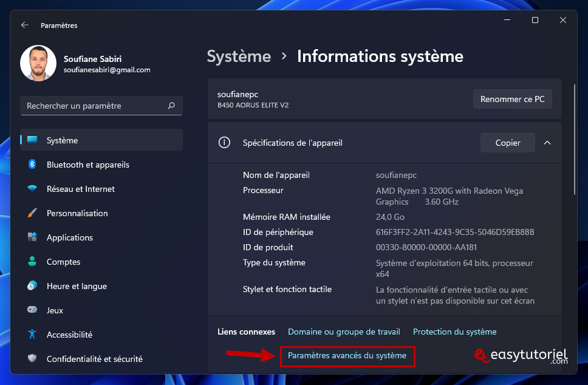Screen dimensions: 588x385
Task: Open the Applications settings page
Action: 101,237
